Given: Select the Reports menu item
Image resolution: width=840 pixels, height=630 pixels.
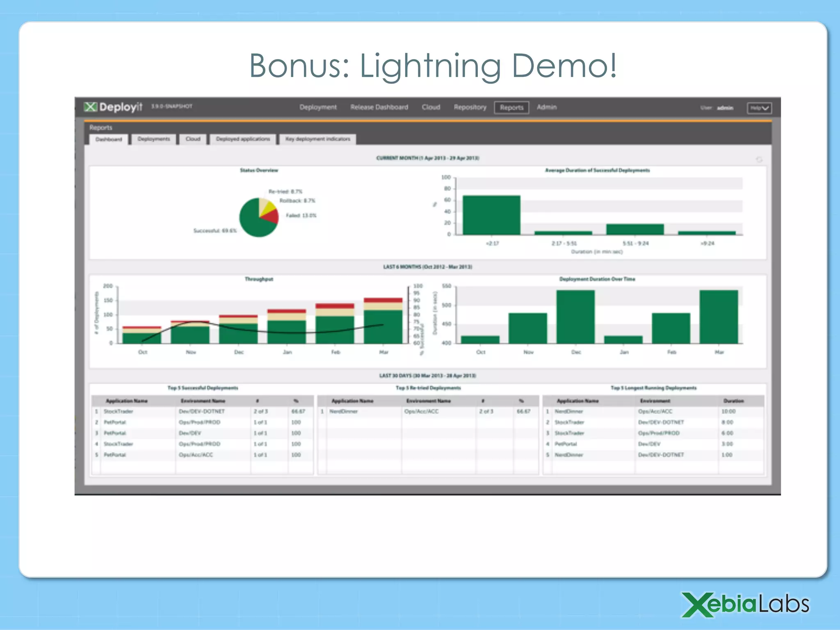Looking at the screenshot, I should click(511, 107).
